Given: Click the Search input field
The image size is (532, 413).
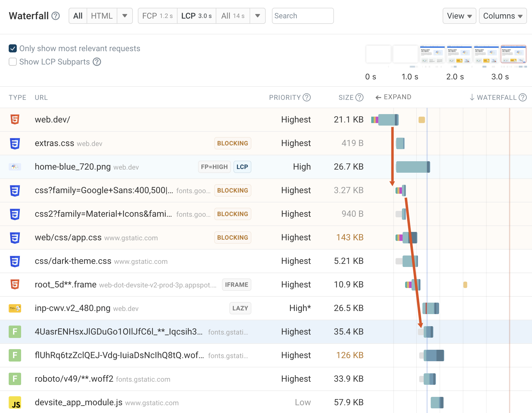Looking at the screenshot, I should coord(303,16).
